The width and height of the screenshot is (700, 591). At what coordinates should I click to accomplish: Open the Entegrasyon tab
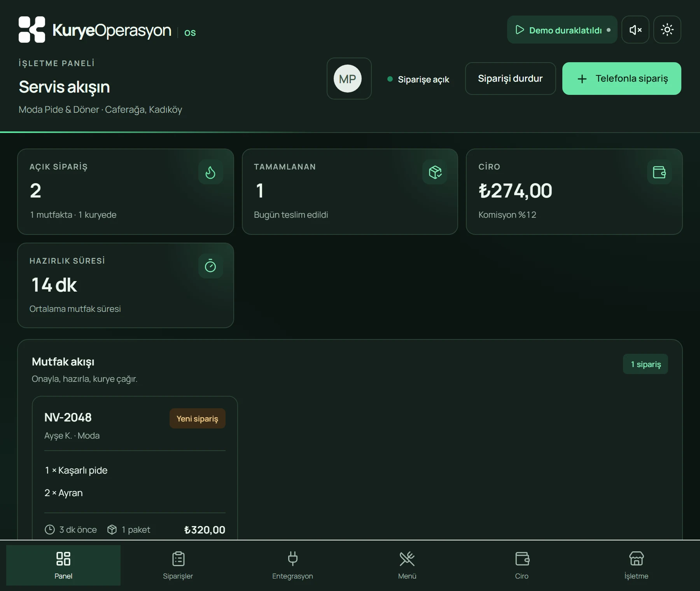(x=292, y=565)
